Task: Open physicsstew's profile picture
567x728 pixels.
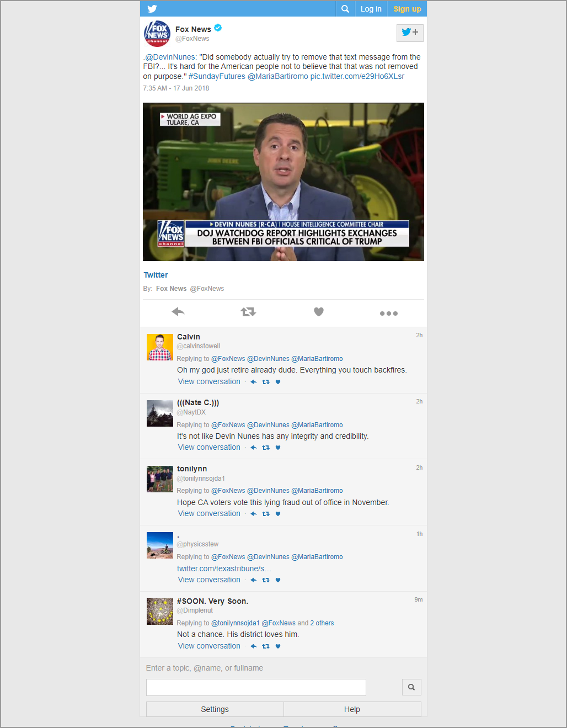Action: coord(160,545)
